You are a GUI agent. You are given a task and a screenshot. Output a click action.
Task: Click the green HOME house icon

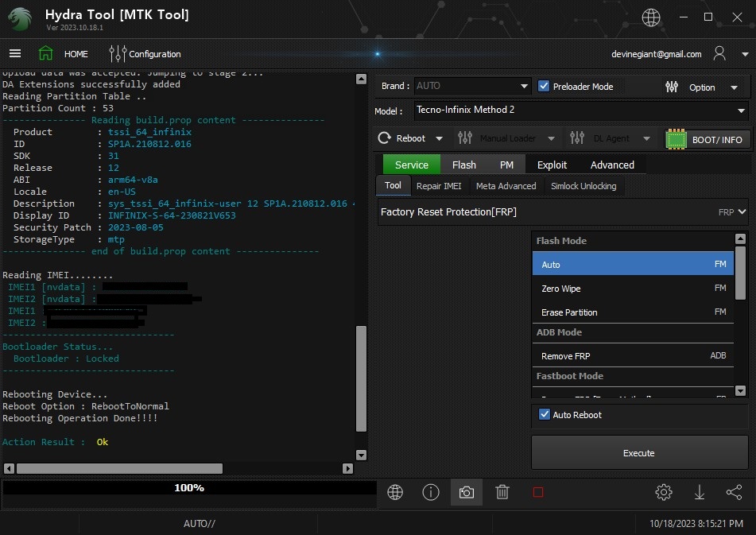pyautogui.click(x=46, y=53)
